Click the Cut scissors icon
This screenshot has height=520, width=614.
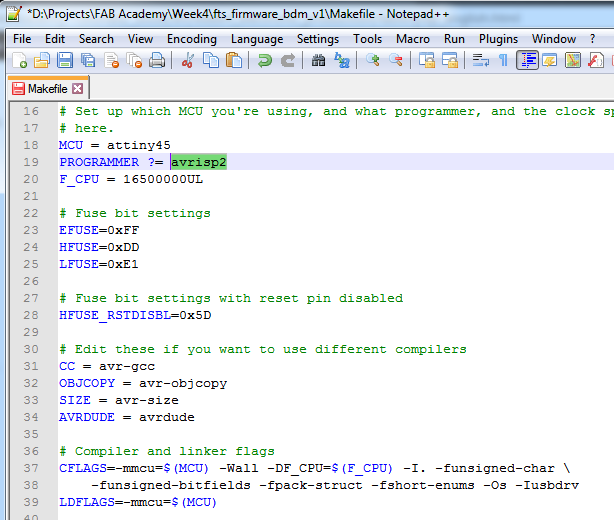[x=188, y=60]
